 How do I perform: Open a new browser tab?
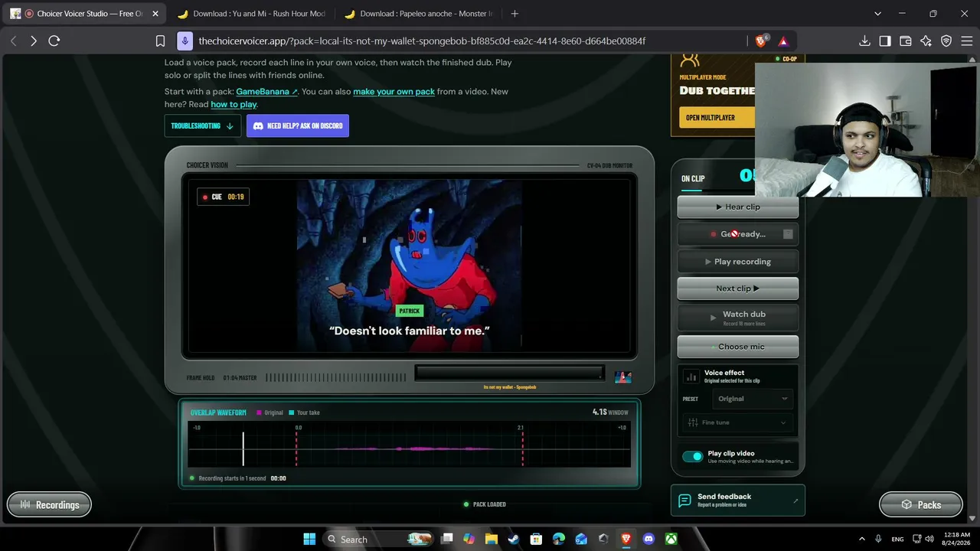[514, 14]
